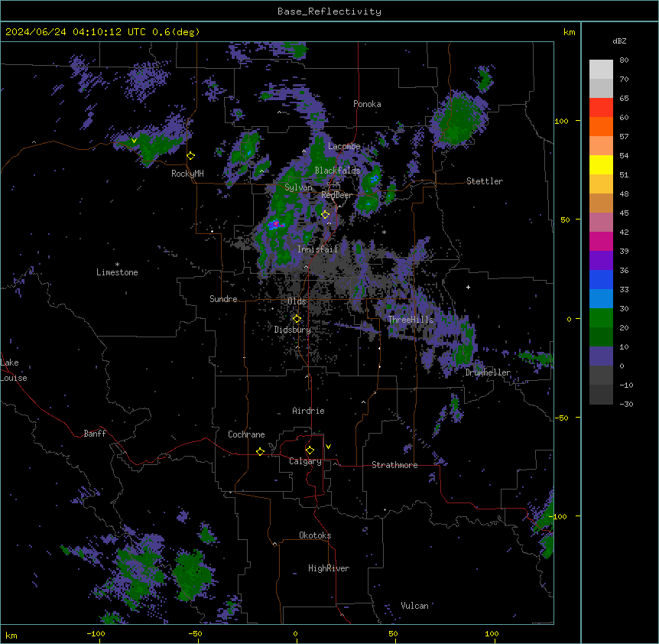Click the km unit label at bottom left
This screenshot has height=644, width=659.
tap(11, 635)
